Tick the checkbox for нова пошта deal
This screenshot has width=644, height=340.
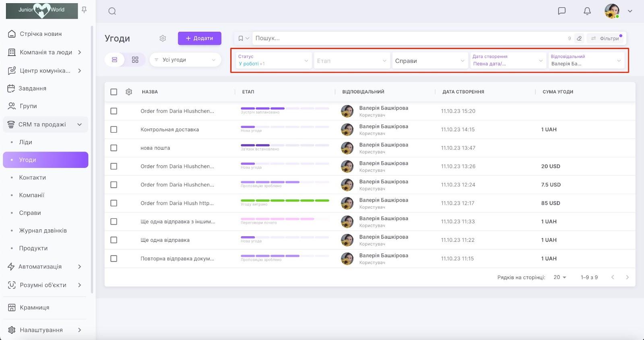point(114,148)
